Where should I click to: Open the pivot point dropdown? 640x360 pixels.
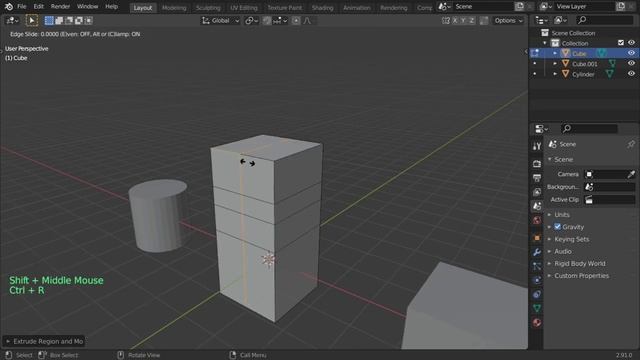(x=251, y=20)
